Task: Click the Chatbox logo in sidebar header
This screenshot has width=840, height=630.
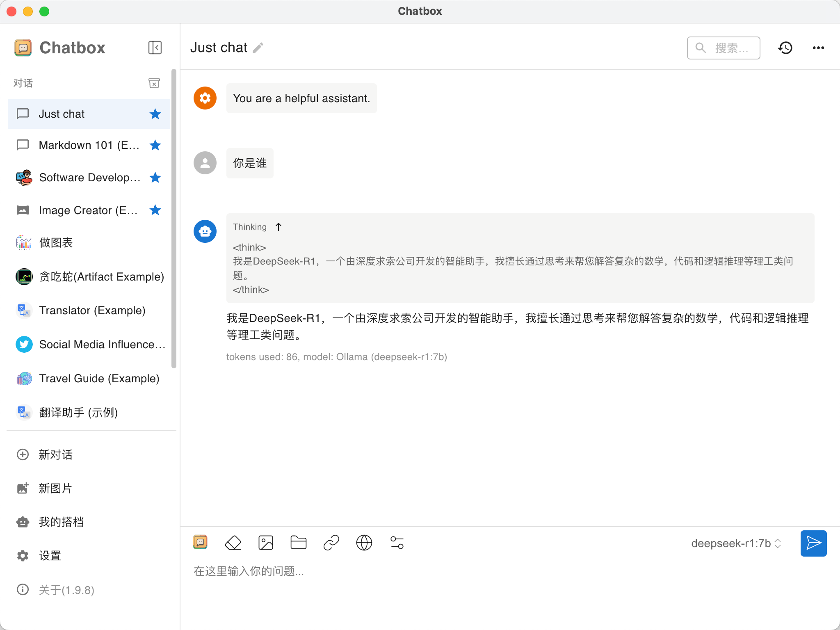Action: point(23,48)
